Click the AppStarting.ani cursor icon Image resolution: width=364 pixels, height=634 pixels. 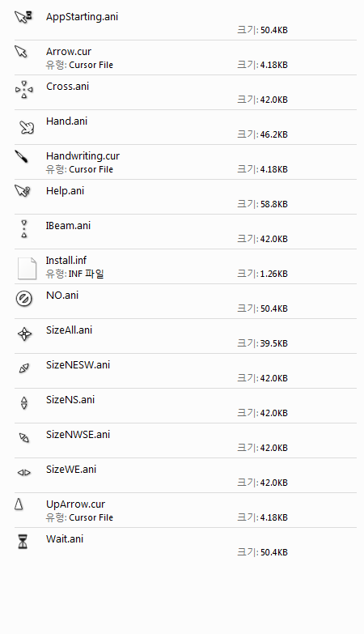tap(23, 17)
